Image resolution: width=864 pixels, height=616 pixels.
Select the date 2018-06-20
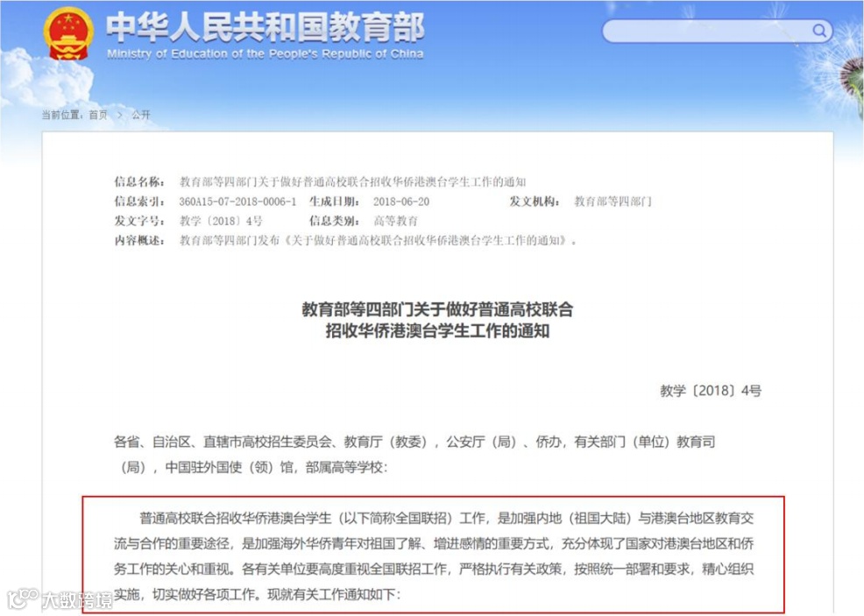(x=401, y=202)
